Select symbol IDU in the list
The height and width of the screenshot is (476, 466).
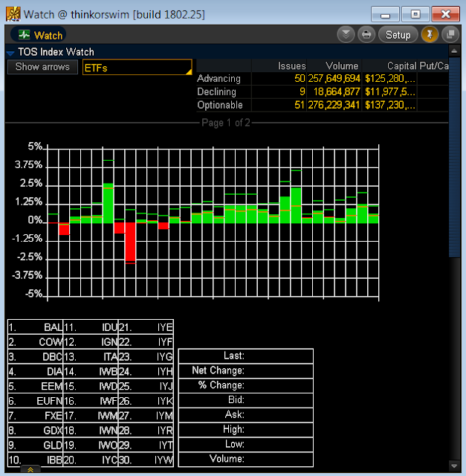pos(91,327)
